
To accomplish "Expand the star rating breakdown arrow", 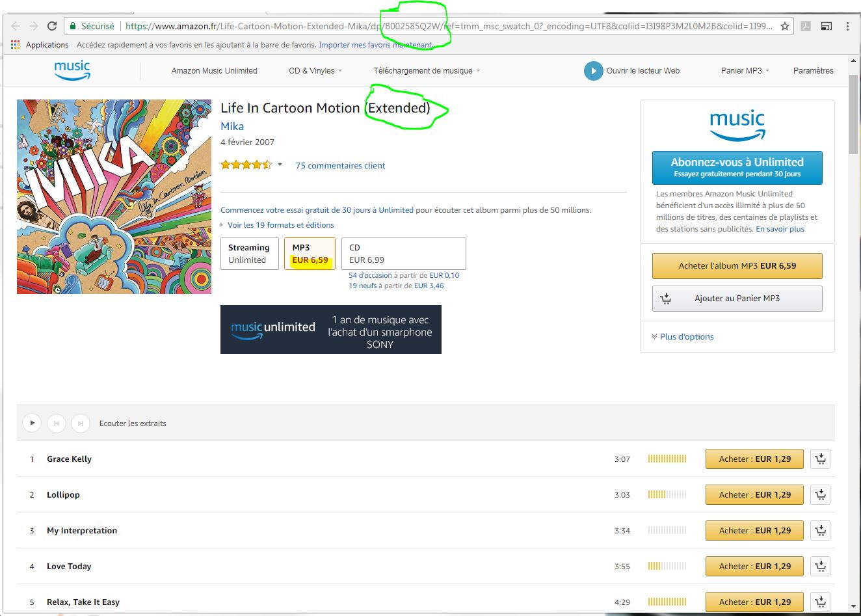I will [x=280, y=165].
